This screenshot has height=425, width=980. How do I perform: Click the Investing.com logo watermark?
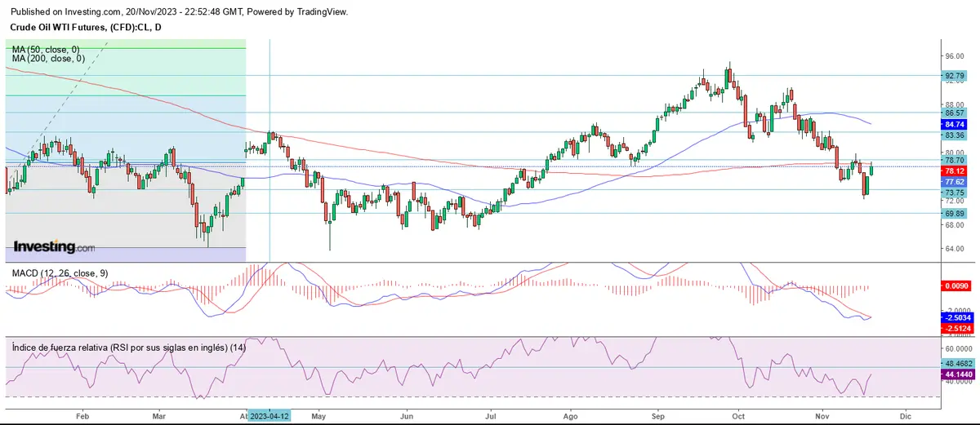coord(54,246)
